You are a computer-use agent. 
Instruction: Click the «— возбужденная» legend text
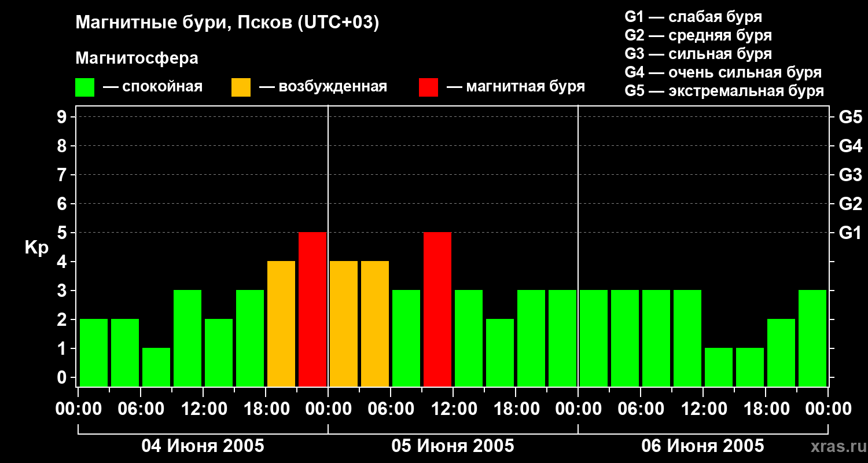click(323, 87)
